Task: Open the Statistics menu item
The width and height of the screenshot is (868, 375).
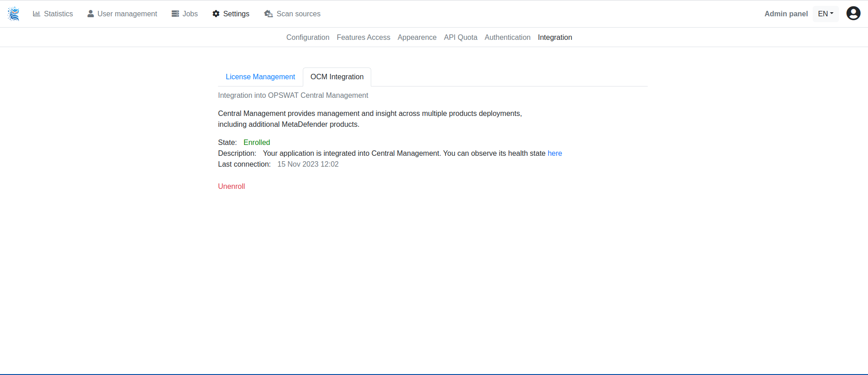Action: tap(58, 14)
